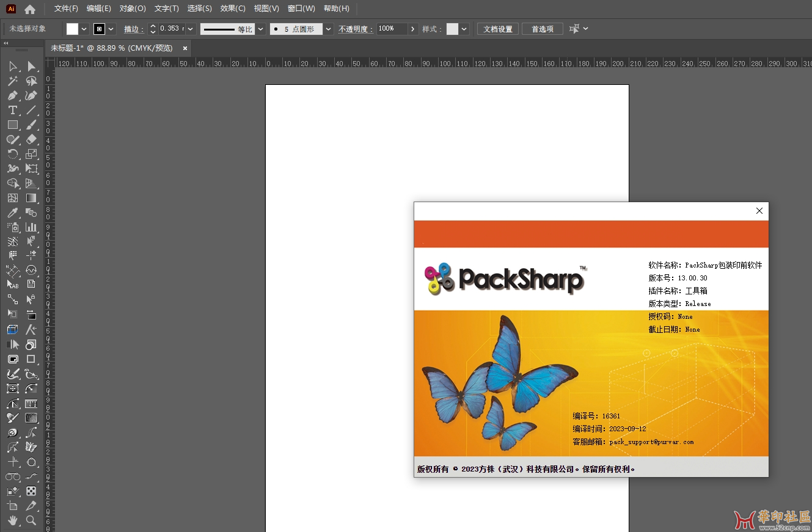
Task: Select the Column Graph tool
Action: point(31,227)
